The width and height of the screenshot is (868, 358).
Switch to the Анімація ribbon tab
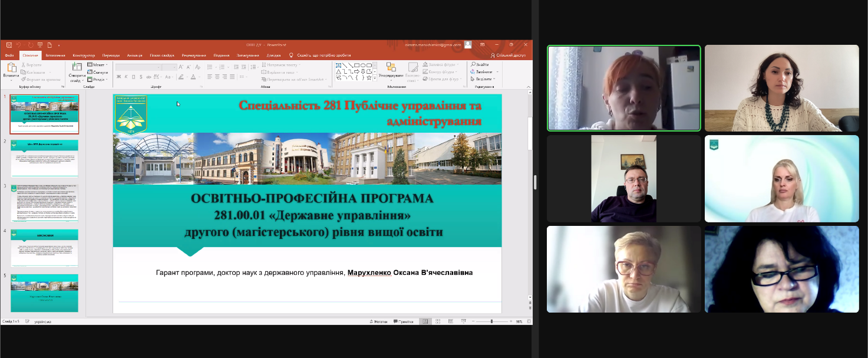click(x=134, y=55)
